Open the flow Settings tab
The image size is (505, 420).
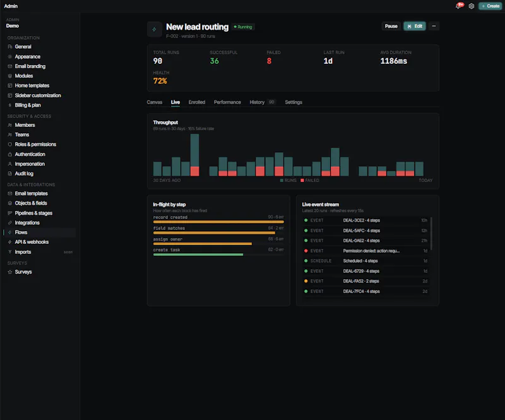coord(294,102)
